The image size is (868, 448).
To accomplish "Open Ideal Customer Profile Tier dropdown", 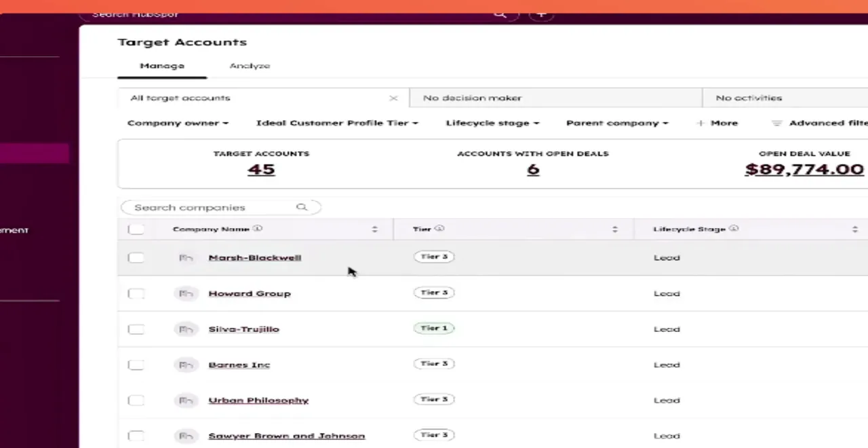I will point(337,124).
